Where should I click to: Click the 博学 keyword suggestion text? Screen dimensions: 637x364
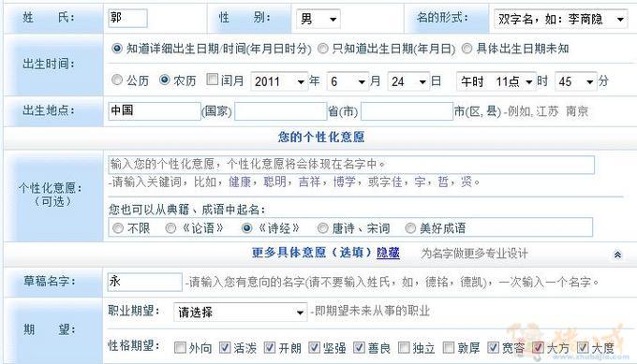coord(345,182)
